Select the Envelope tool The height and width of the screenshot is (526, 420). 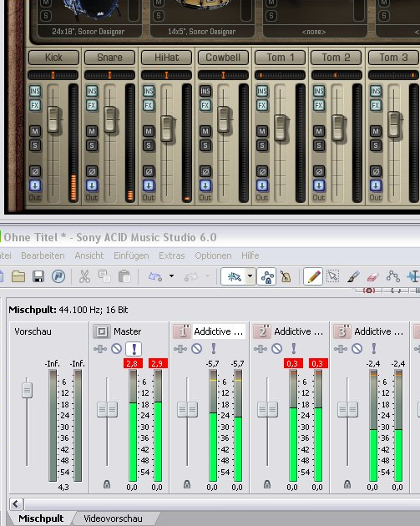click(392, 276)
